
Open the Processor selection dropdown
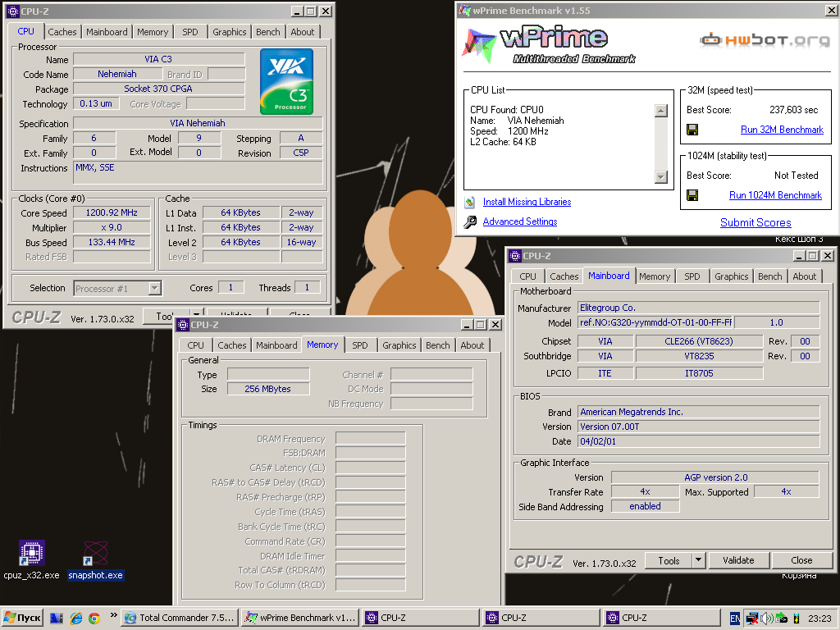154,288
